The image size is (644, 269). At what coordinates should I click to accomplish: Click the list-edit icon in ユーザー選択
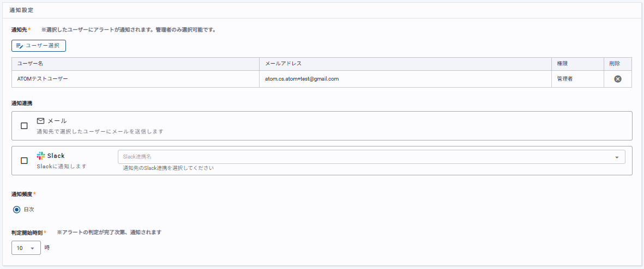(x=20, y=46)
